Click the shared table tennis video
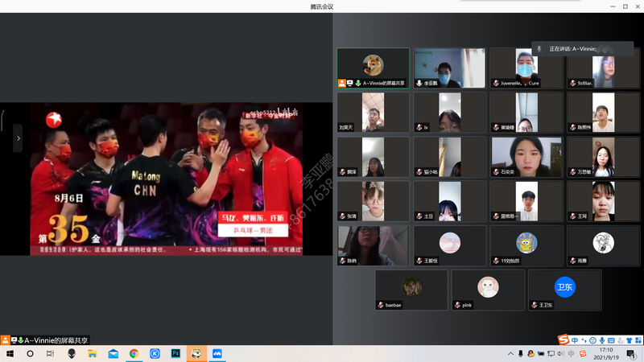The height and width of the screenshot is (362, 644). (x=166, y=179)
